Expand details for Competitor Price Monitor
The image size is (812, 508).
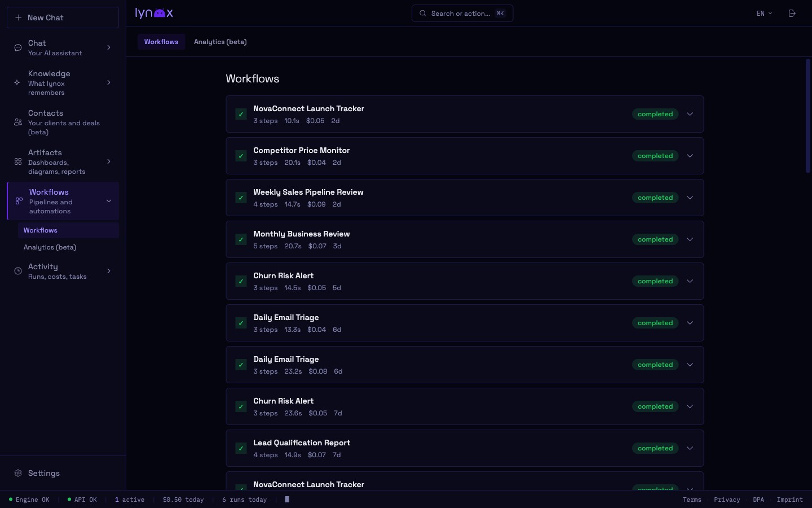[x=690, y=156]
